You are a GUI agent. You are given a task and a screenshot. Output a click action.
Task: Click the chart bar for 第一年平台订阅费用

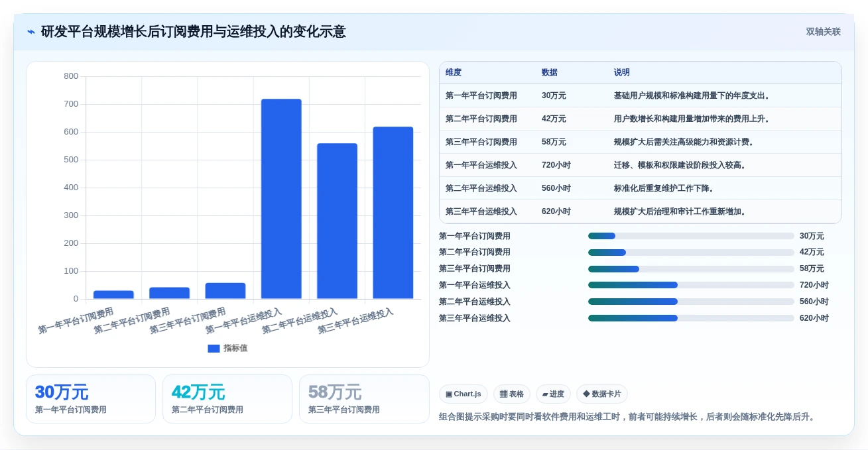(113, 295)
